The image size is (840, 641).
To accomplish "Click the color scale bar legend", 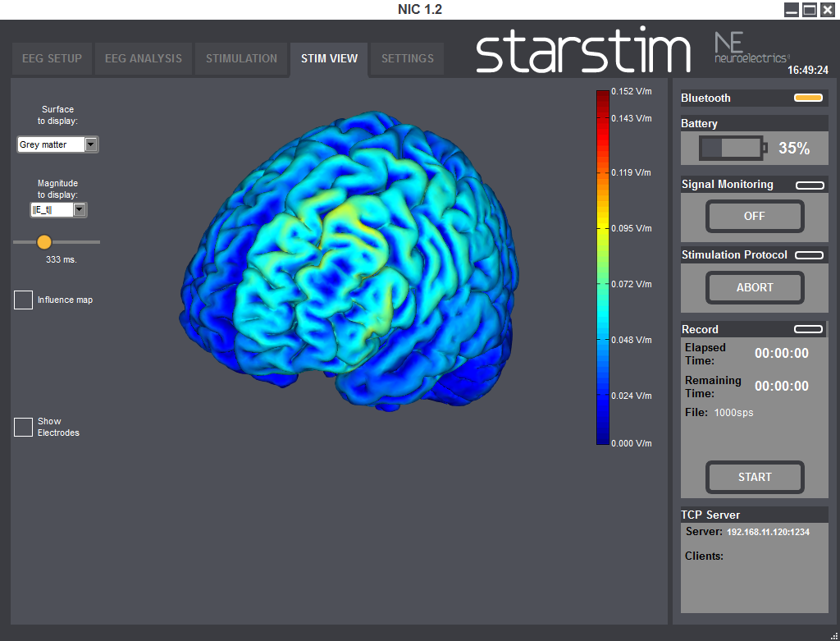I will (x=603, y=268).
